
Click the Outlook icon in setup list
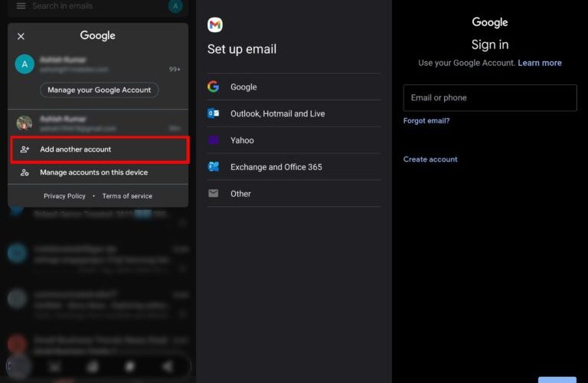tap(214, 113)
